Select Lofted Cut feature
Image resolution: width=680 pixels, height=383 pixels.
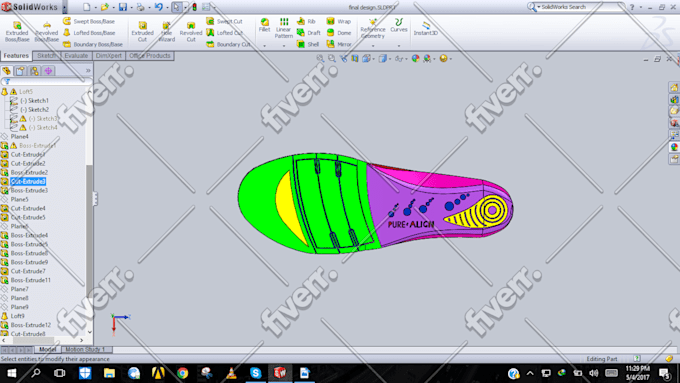pyautogui.click(x=224, y=33)
